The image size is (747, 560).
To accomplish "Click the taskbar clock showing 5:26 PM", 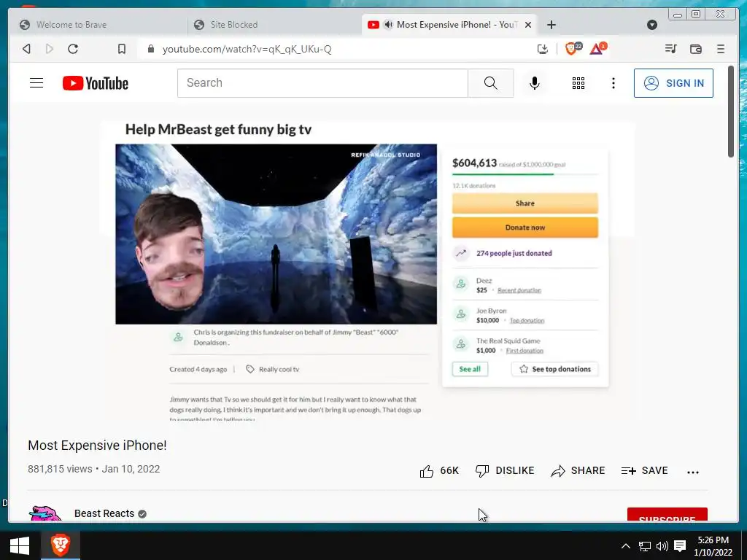I will [x=713, y=546].
